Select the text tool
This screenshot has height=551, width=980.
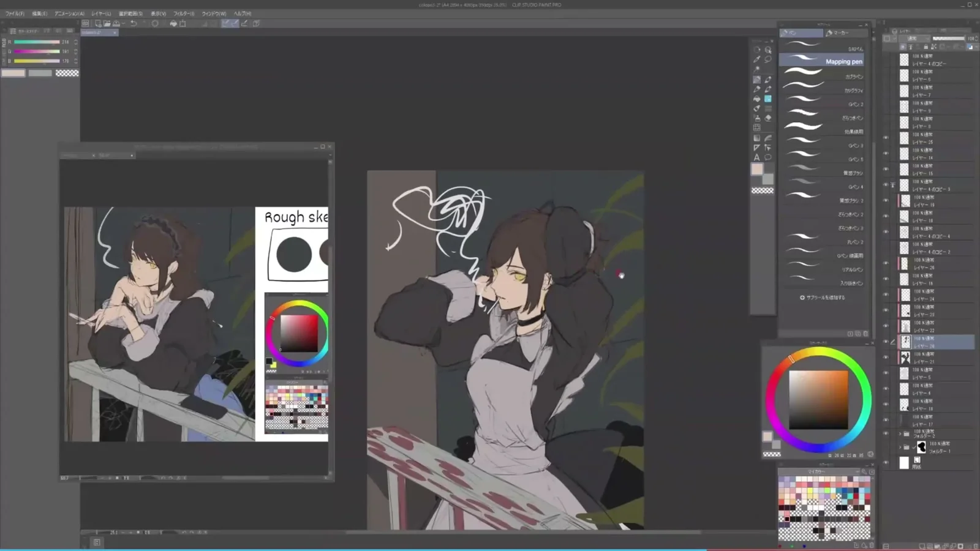pyautogui.click(x=757, y=157)
